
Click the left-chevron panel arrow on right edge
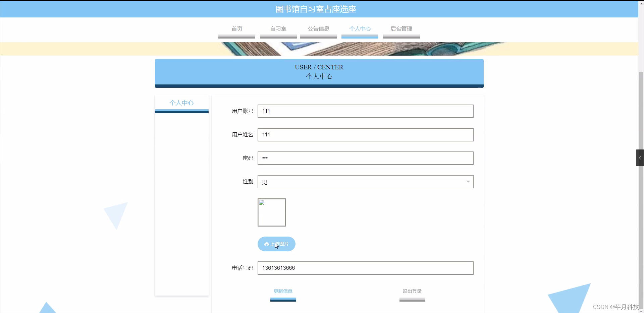point(640,158)
